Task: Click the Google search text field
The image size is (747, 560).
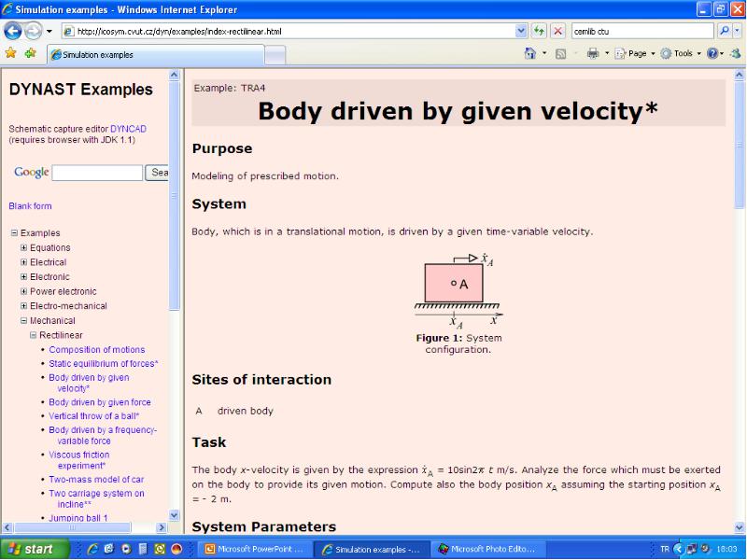Action: point(97,173)
